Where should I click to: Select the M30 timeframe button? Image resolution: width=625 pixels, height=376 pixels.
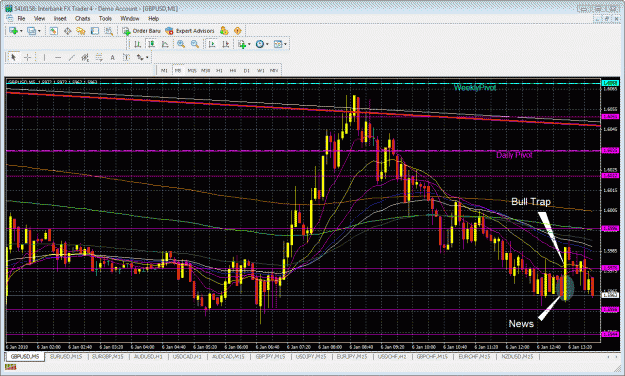click(x=206, y=70)
